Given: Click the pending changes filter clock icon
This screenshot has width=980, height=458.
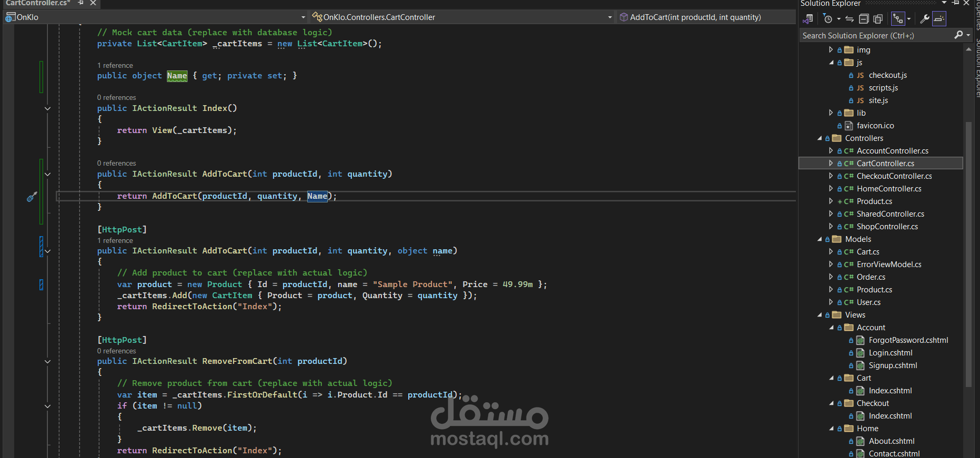Looking at the screenshot, I should (828, 19).
